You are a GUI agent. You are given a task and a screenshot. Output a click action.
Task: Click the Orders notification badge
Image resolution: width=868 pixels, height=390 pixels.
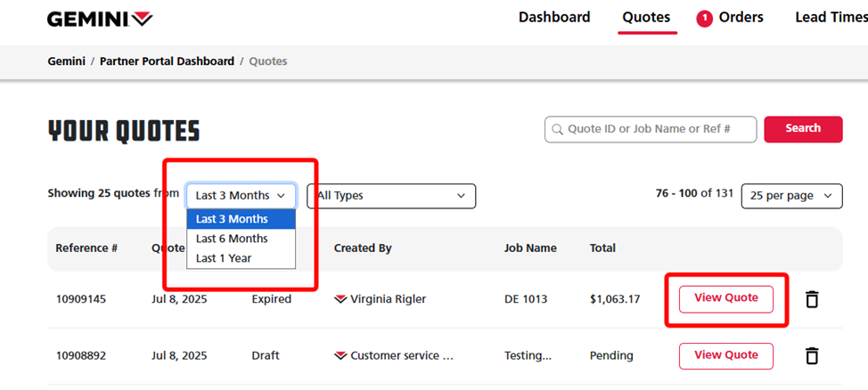(x=705, y=18)
